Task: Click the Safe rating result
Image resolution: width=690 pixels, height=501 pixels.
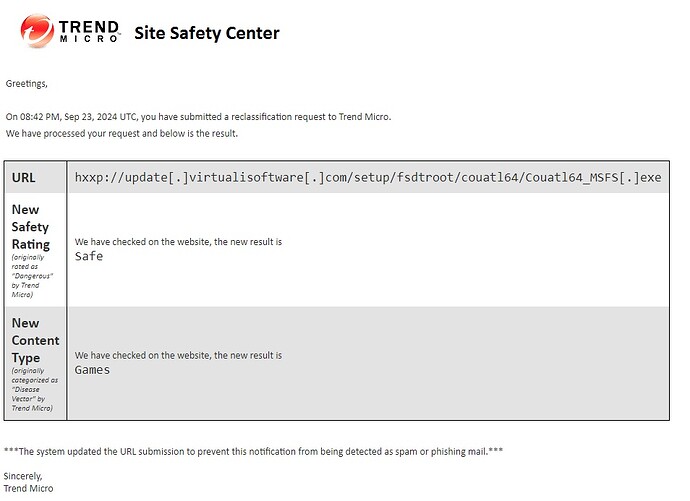Action: point(89,256)
